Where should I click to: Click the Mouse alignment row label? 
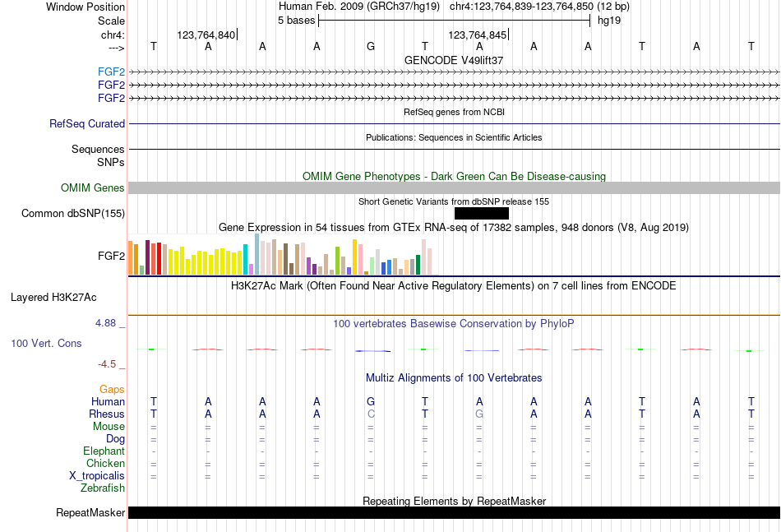[109, 427]
